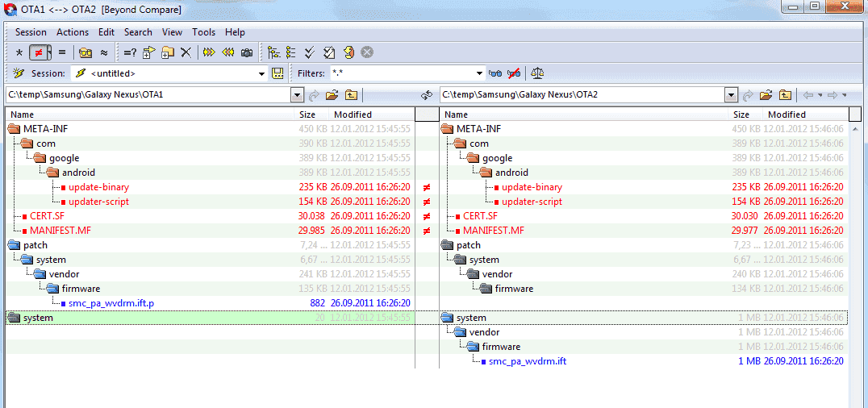Select smc_pa_wvdrm.ift in the right pane
The height and width of the screenshot is (408, 868).
[x=528, y=361]
